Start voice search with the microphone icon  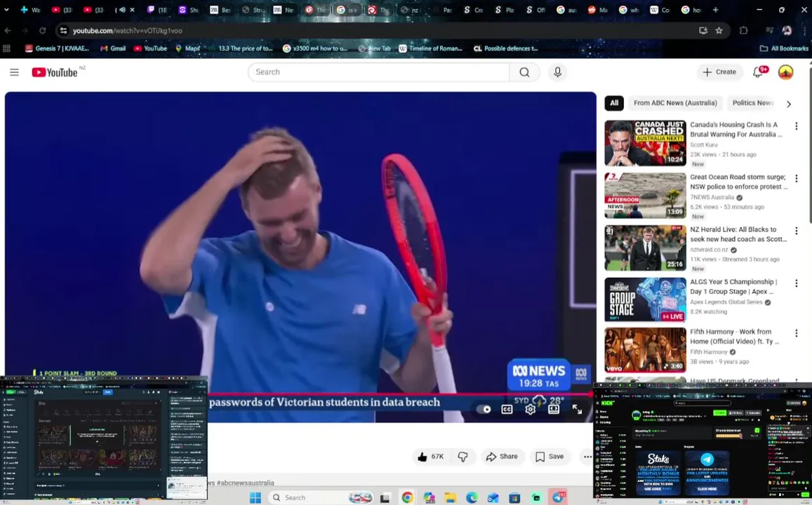click(x=558, y=72)
